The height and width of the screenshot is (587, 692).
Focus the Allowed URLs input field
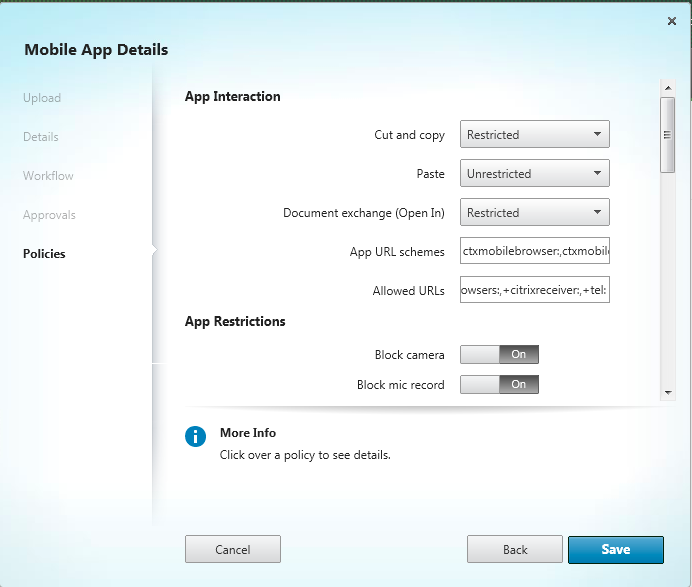pos(535,290)
